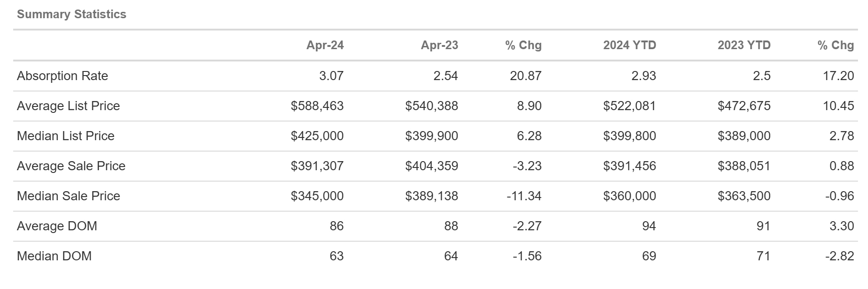This screenshot has height=289, width=868.
Task: Select the $404,359 Apr-23 sale price
Action: pos(431,166)
